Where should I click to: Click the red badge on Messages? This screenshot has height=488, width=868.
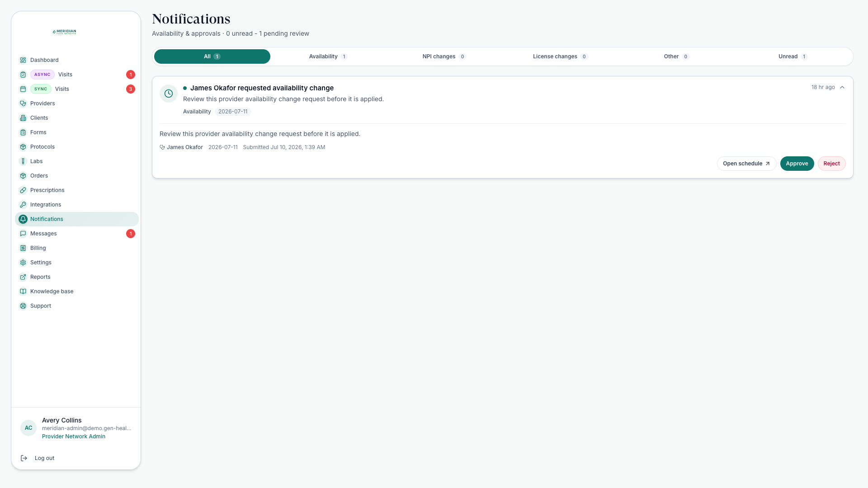pyautogui.click(x=131, y=234)
